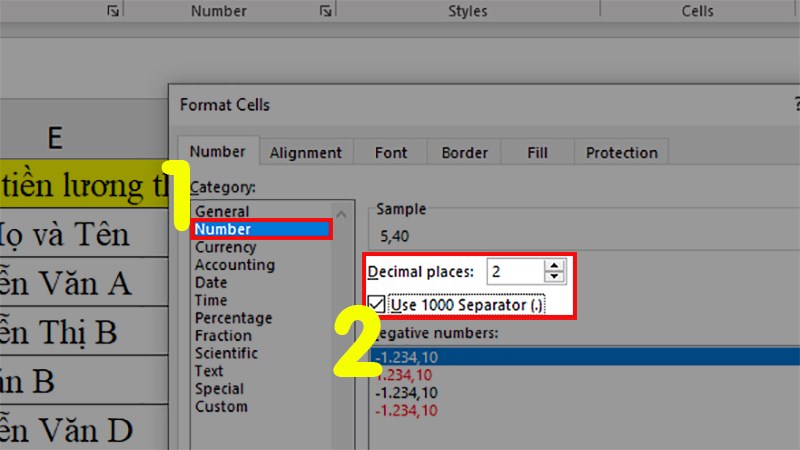800x450 pixels.
Task: Decrease decimal places with down arrow
Action: click(554, 277)
